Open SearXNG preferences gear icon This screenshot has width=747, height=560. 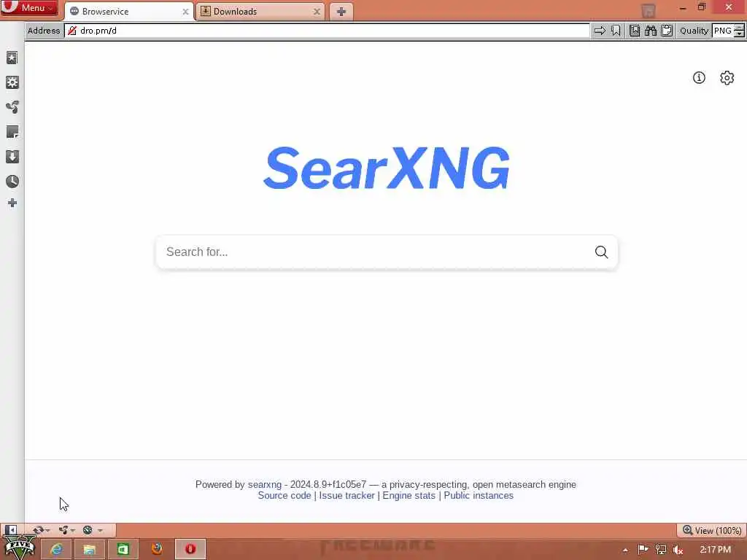point(727,77)
